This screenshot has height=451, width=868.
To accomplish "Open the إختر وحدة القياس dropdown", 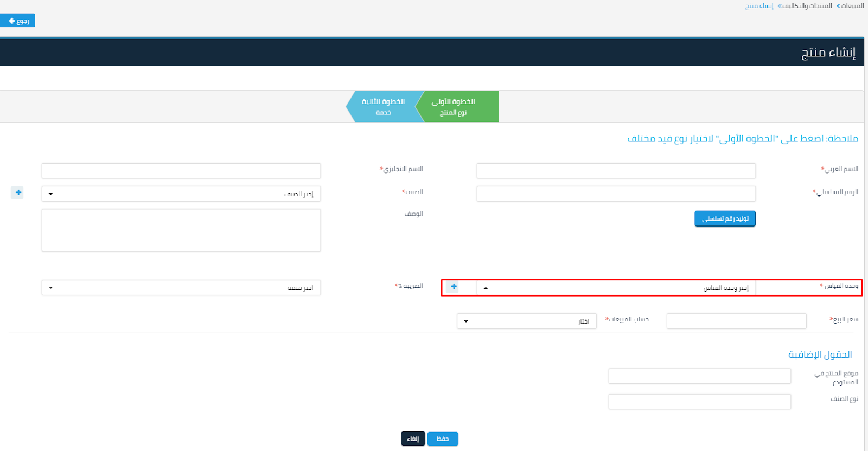I will point(616,288).
